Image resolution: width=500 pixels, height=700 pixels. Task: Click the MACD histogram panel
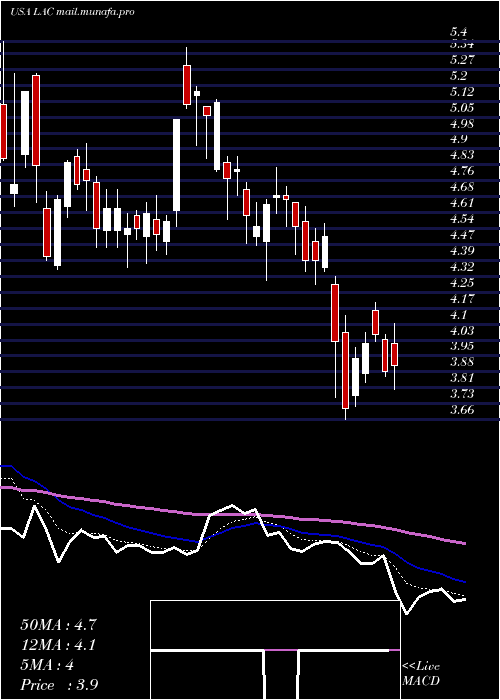[275, 650]
